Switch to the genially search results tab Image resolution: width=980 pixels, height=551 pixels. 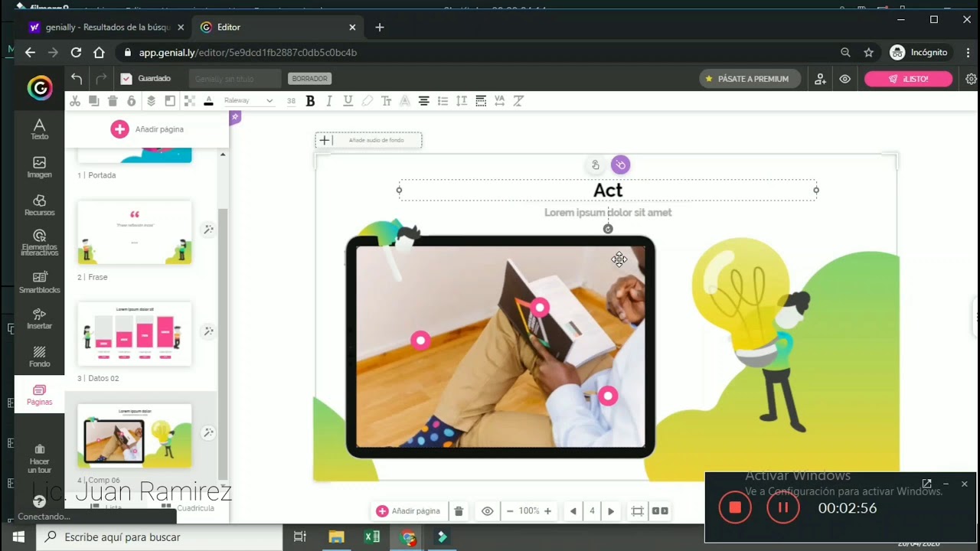[x=106, y=28]
